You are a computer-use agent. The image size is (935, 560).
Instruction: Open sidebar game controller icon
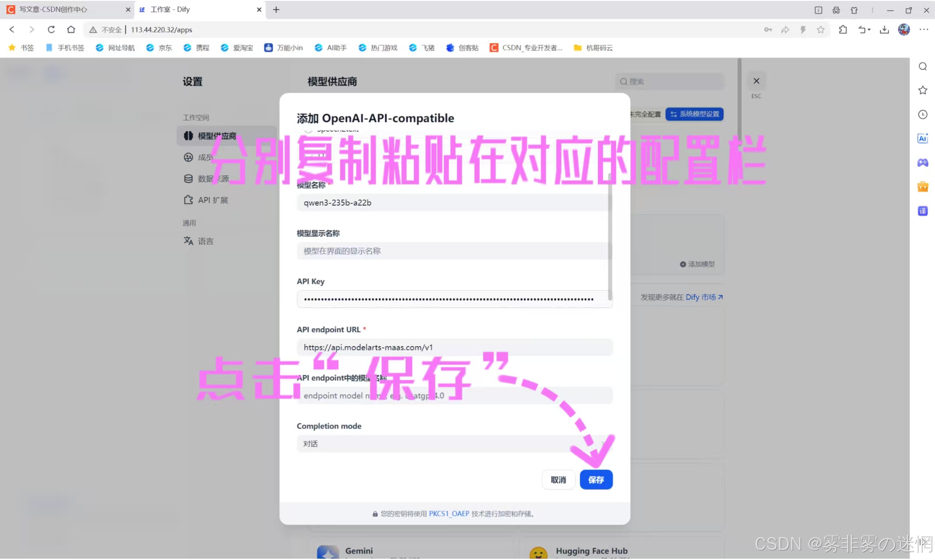click(x=923, y=163)
